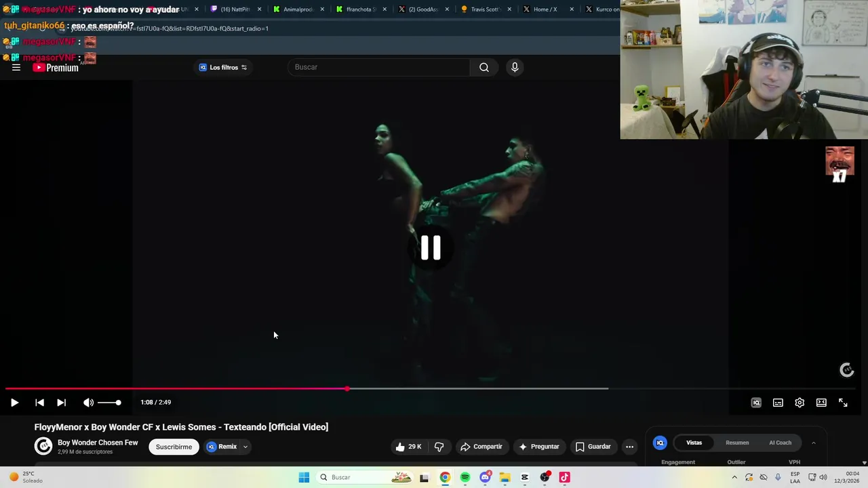
Task: Open the more actions three-dot menu
Action: pyautogui.click(x=629, y=447)
